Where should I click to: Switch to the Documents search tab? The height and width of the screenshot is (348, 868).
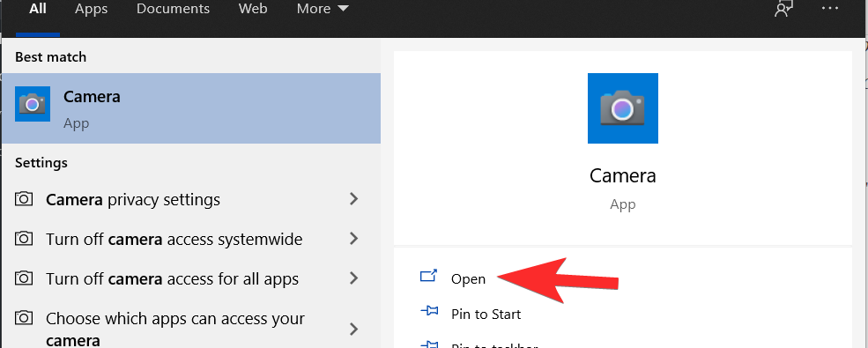(x=174, y=9)
